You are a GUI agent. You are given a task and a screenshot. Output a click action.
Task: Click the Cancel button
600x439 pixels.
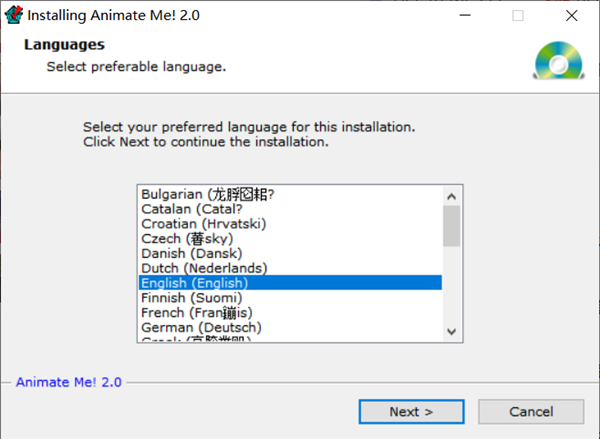pos(530,411)
